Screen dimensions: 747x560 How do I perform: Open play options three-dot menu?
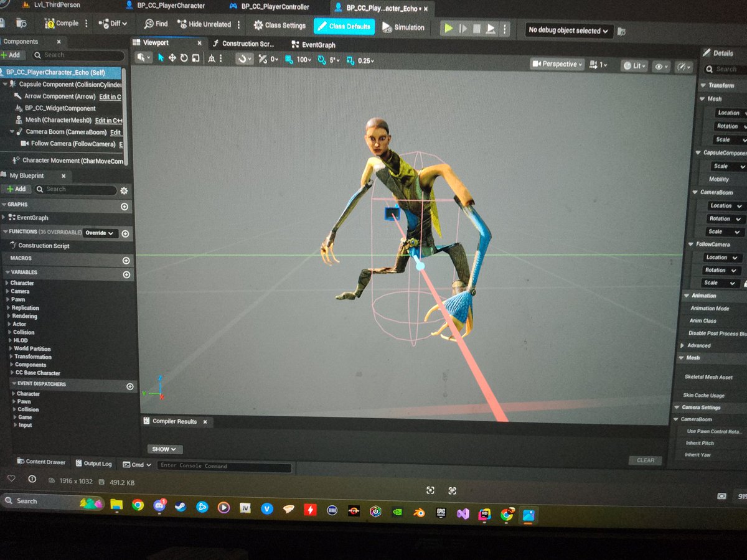click(x=505, y=29)
